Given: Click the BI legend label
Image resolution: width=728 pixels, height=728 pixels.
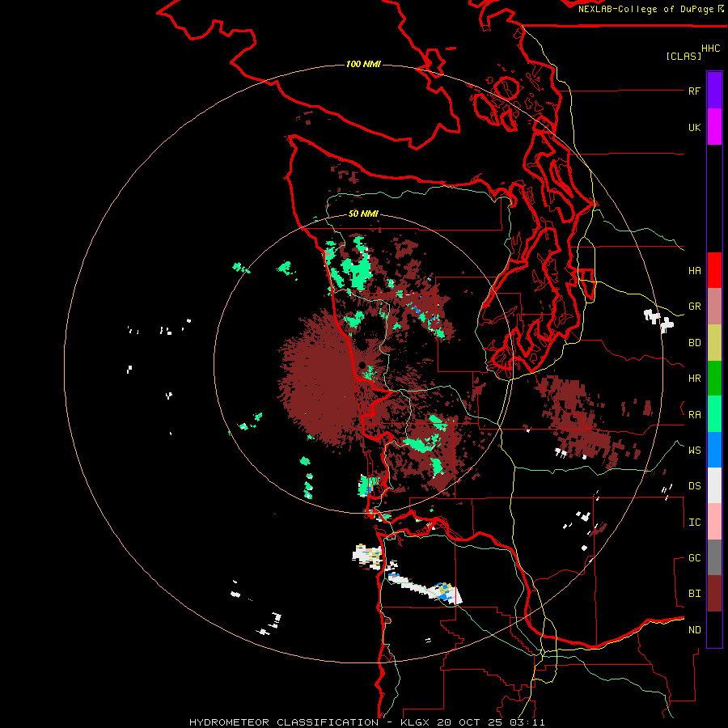Looking at the screenshot, I should click(x=694, y=594).
